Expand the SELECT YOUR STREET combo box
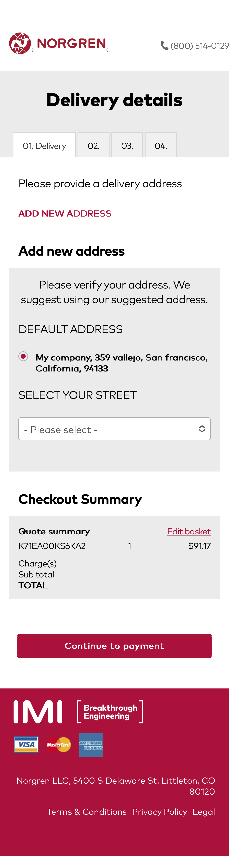Viewport: 229px width, 868px height. [x=115, y=429]
